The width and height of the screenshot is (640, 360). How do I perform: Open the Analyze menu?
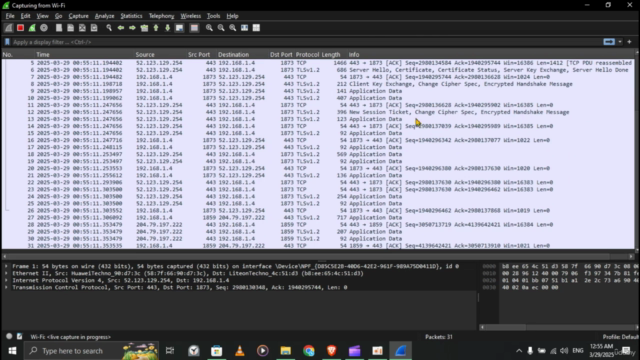(104, 16)
